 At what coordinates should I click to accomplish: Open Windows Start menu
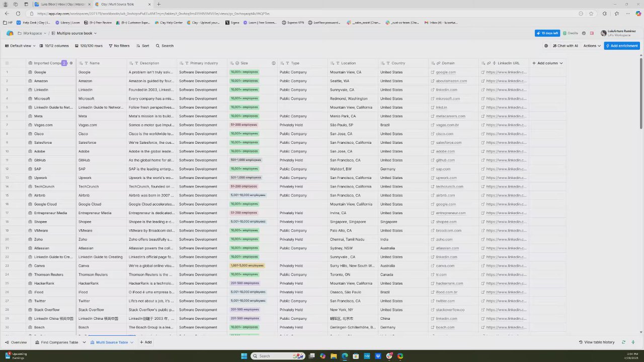(244, 356)
